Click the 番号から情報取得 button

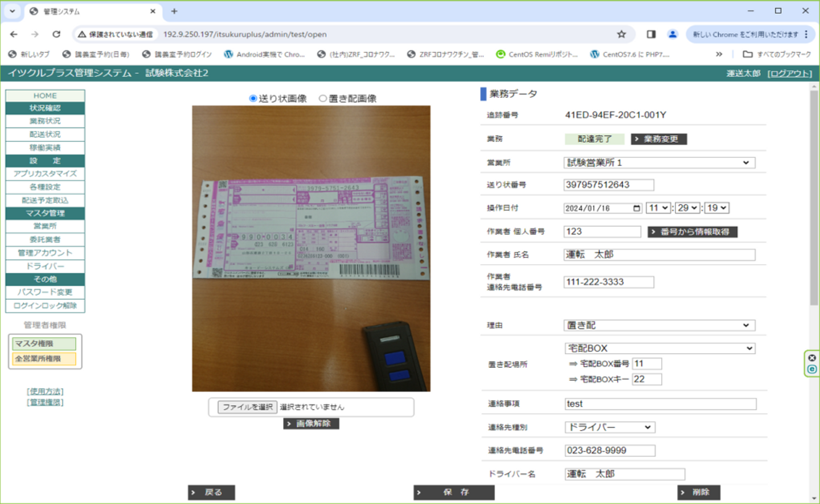pyautogui.click(x=692, y=232)
